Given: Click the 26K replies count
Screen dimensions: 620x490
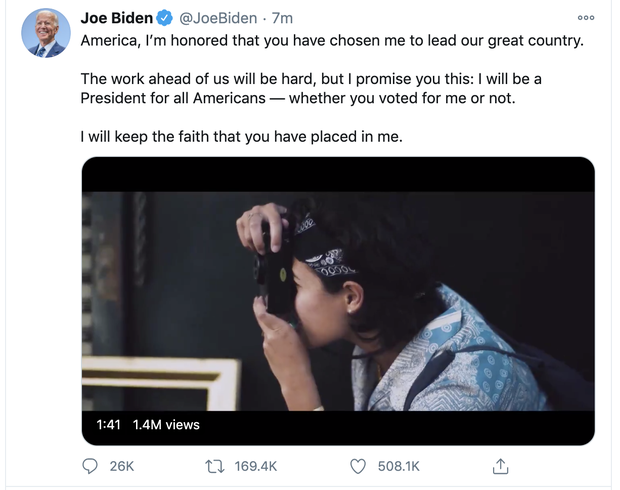Looking at the screenshot, I should 121,466.
